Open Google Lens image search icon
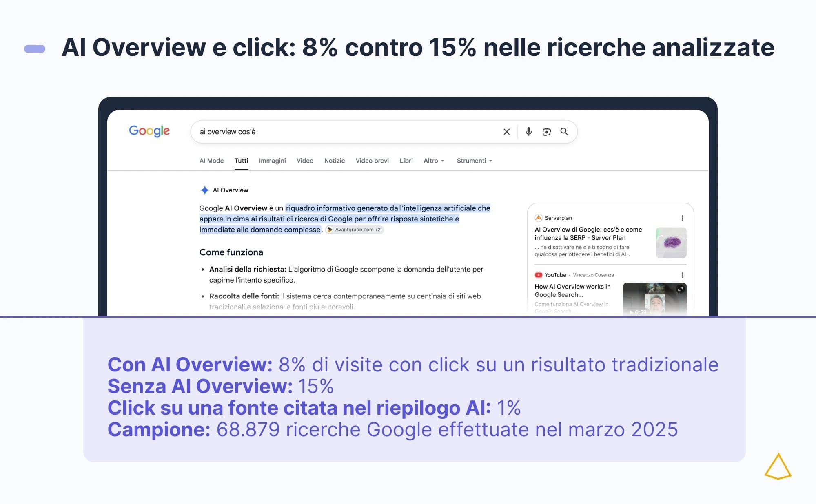 coord(547,132)
